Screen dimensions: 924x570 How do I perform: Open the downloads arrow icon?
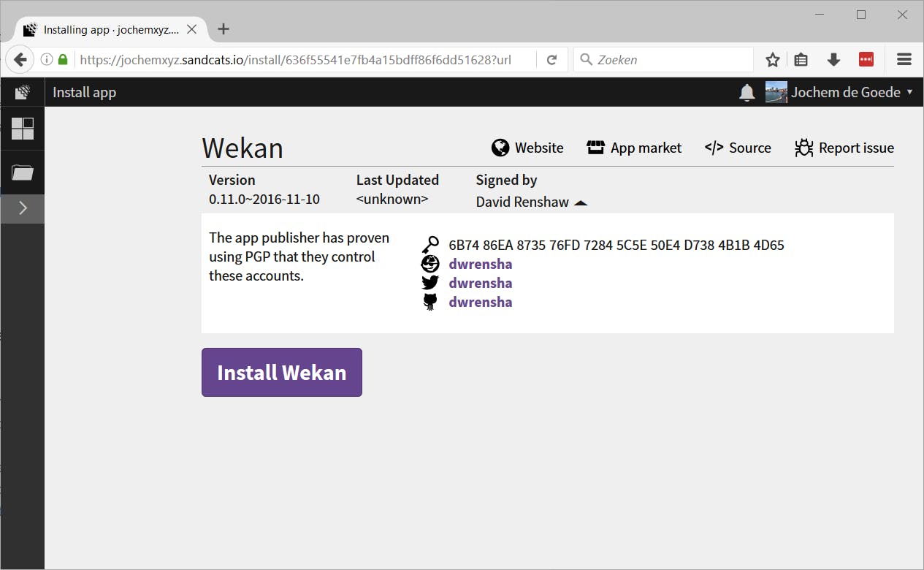tap(833, 60)
